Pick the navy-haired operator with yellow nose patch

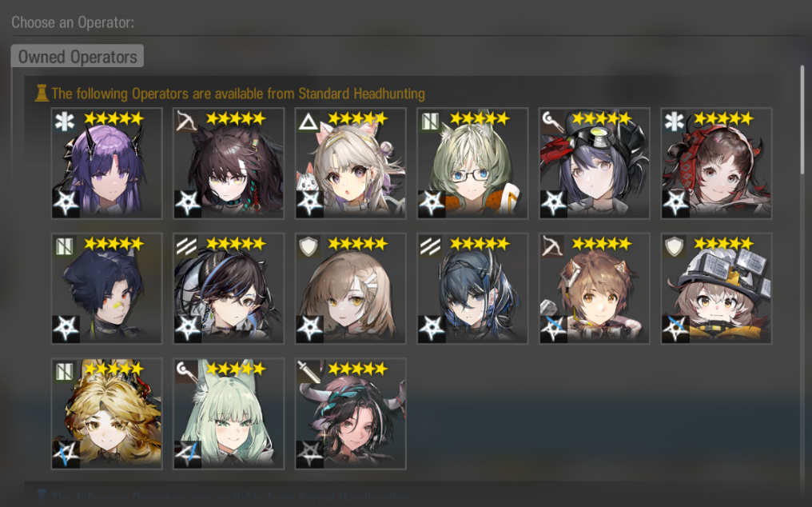tap(106, 288)
